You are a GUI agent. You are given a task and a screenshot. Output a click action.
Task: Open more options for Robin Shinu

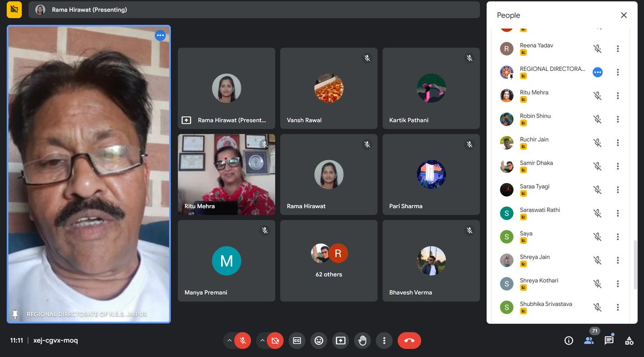pyautogui.click(x=618, y=119)
